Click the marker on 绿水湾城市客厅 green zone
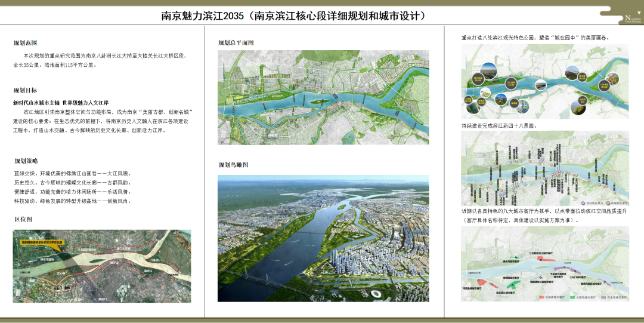 [516, 257]
